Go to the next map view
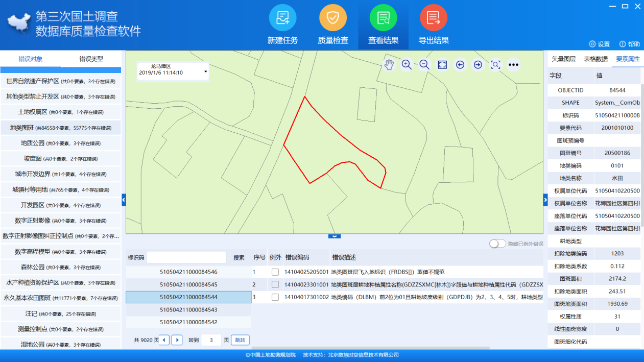 478,65
